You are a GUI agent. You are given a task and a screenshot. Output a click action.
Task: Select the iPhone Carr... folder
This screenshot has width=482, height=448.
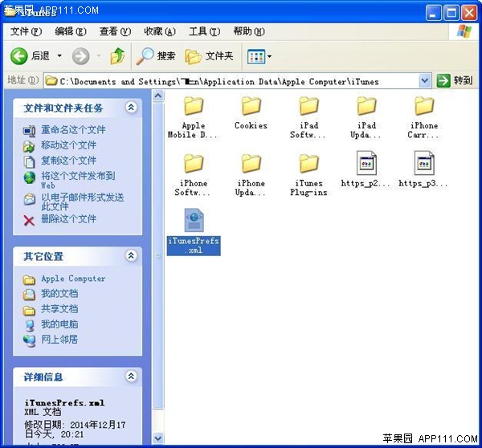(x=423, y=116)
